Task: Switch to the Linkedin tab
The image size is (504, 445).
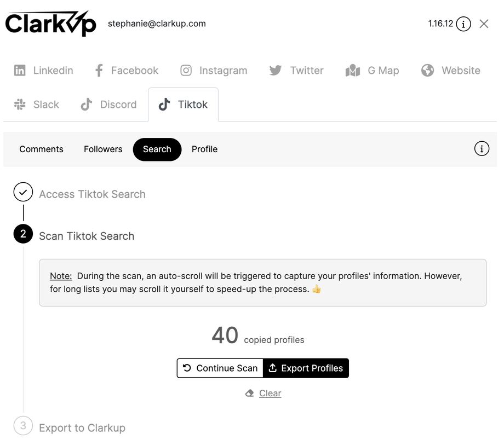Action: [x=43, y=70]
